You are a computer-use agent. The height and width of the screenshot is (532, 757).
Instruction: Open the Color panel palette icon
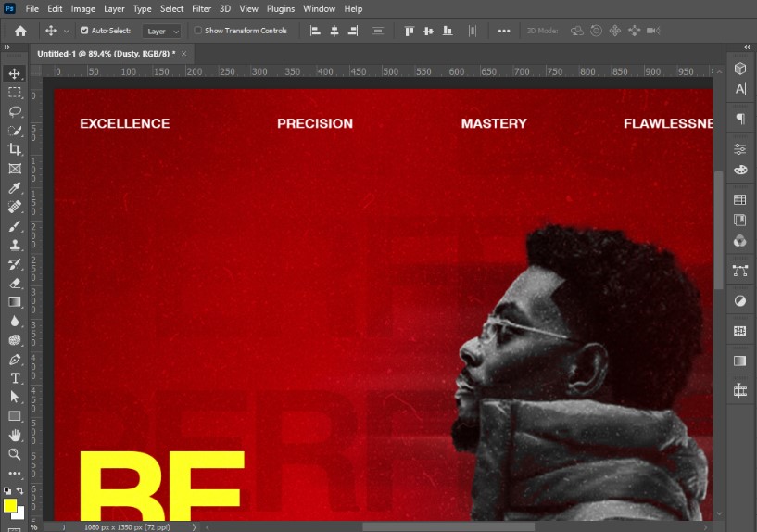[740, 170]
